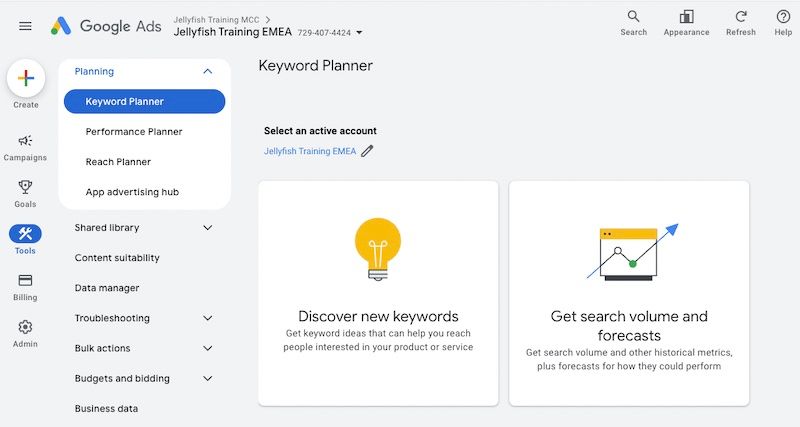The image size is (800, 427).
Task: Open the Appearance settings icon
Action: (x=686, y=17)
